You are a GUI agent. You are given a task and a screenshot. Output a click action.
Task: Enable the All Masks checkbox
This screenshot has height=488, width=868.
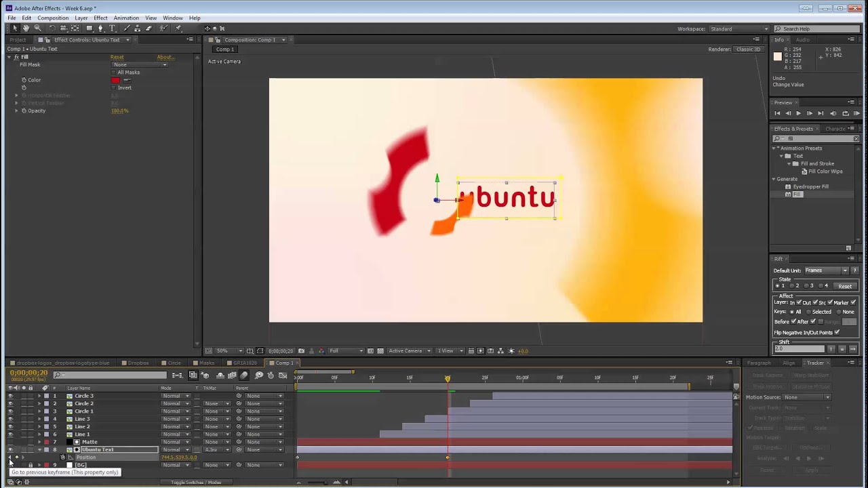pos(114,73)
